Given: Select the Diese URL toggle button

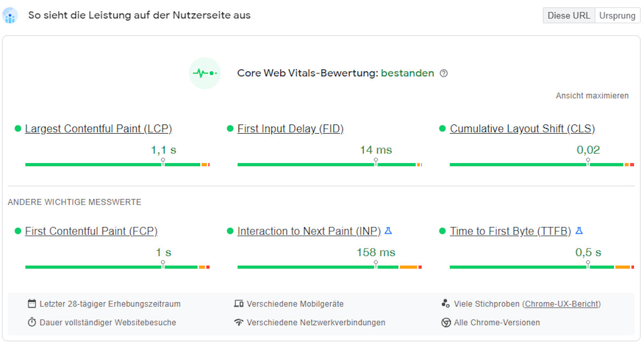Looking at the screenshot, I should coord(569,16).
